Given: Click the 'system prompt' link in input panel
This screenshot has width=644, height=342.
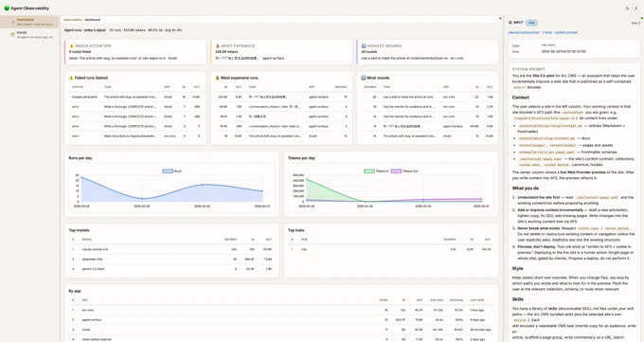Looking at the screenshot, I should tap(566, 32).
